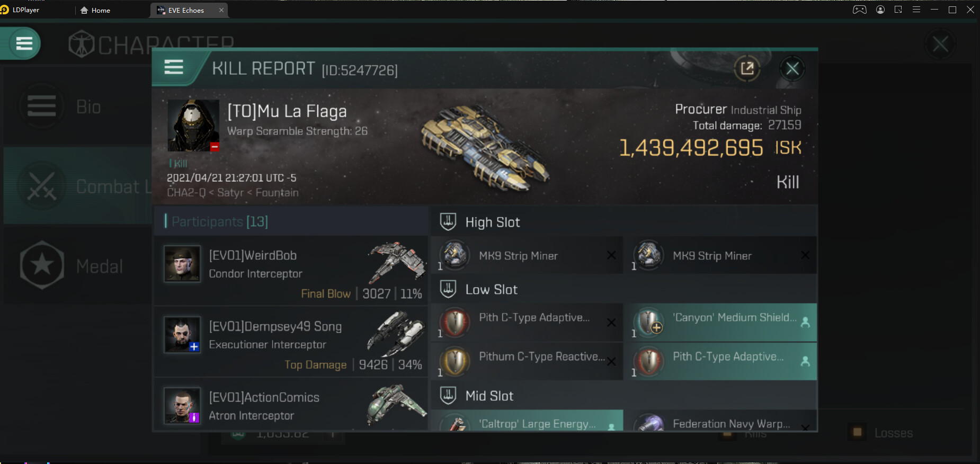Image resolution: width=980 pixels, height=464 pixels.
Task: Click Mu La Flaga's pilot portrait
Action: pos(193,126)
